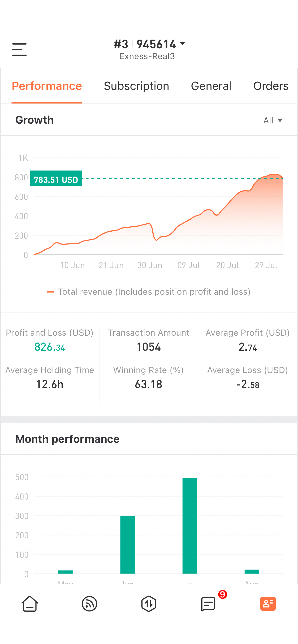Image resolution: width=298 pixels, height=644 pixels.
Task: Expand the account selector #3 945614
Action: [x=149, y=44]
